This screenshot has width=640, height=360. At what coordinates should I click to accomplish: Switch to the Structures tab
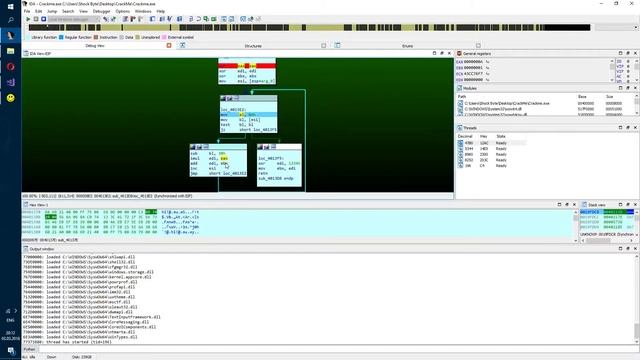253,46
